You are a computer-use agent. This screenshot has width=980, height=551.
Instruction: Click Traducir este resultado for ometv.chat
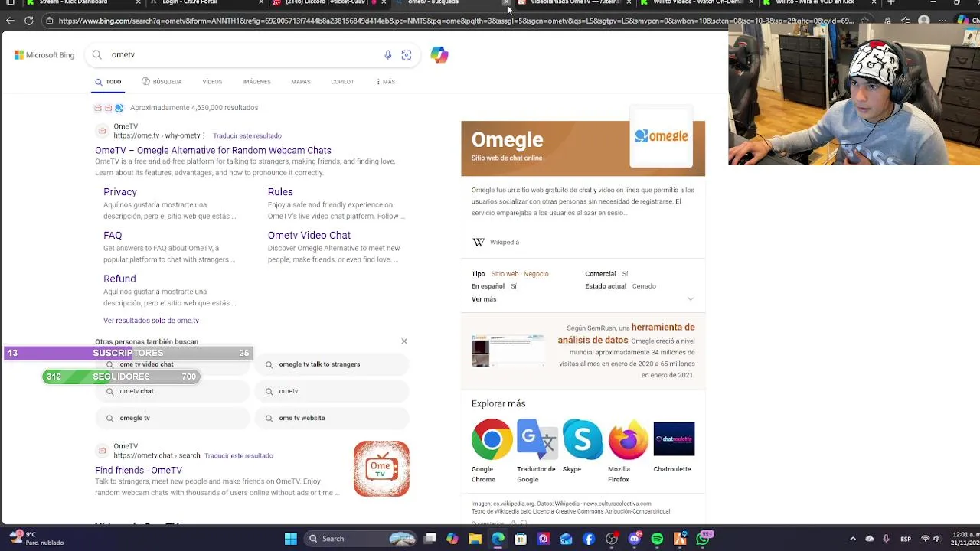(239, 455)
